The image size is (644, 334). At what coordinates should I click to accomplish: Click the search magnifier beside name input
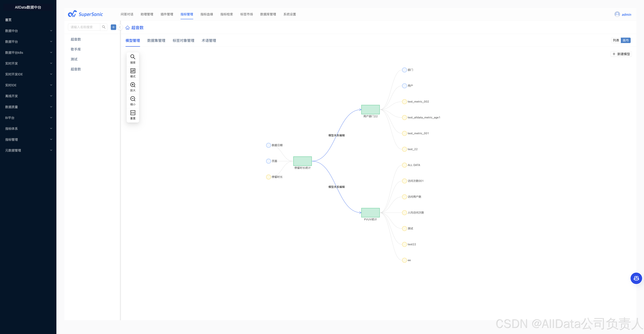click(x=104, y=27)
